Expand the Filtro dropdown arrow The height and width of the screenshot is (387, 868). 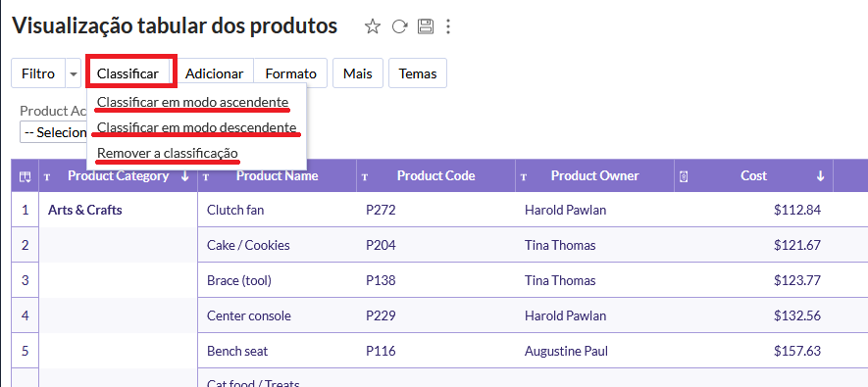click(x=74, y=73)
